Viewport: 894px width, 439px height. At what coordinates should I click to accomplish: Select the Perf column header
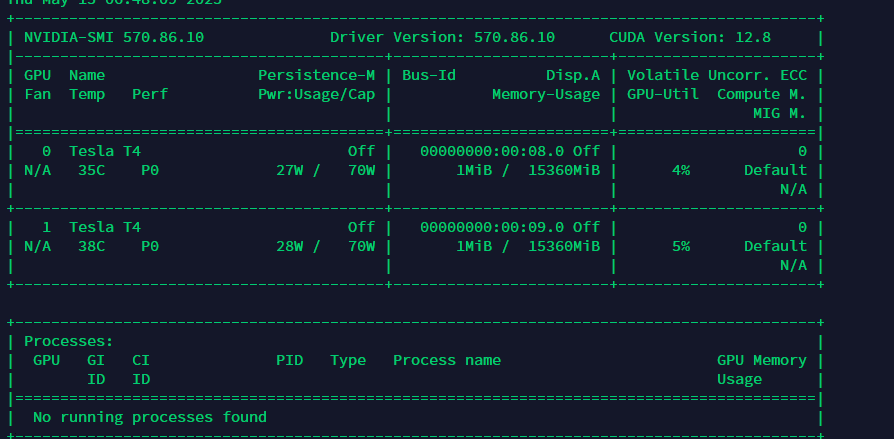[x=150, y=95]
